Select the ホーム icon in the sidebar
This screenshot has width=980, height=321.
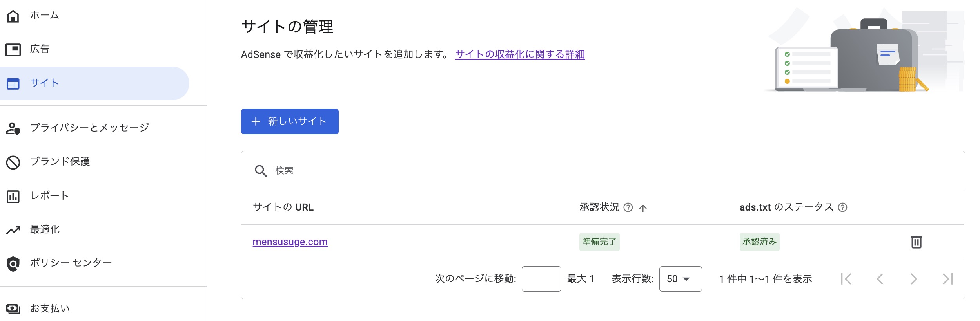(x=13, y=16)
